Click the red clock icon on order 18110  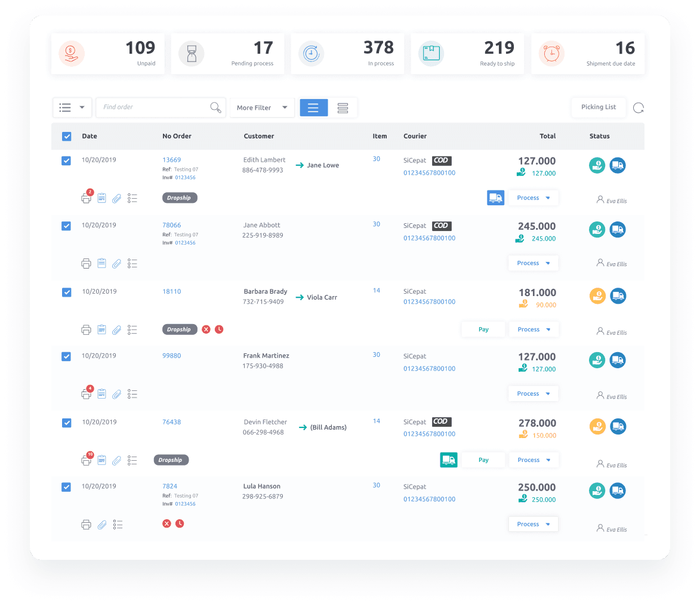(x=219, y=329)
